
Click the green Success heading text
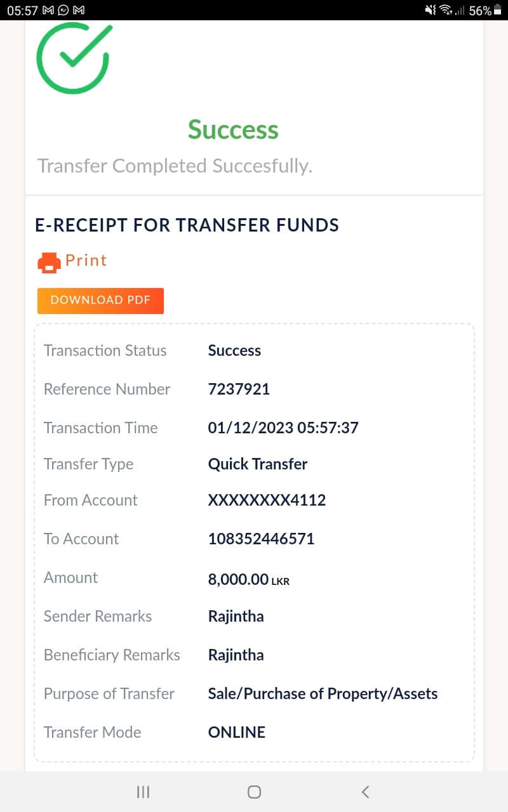point(233,130)
